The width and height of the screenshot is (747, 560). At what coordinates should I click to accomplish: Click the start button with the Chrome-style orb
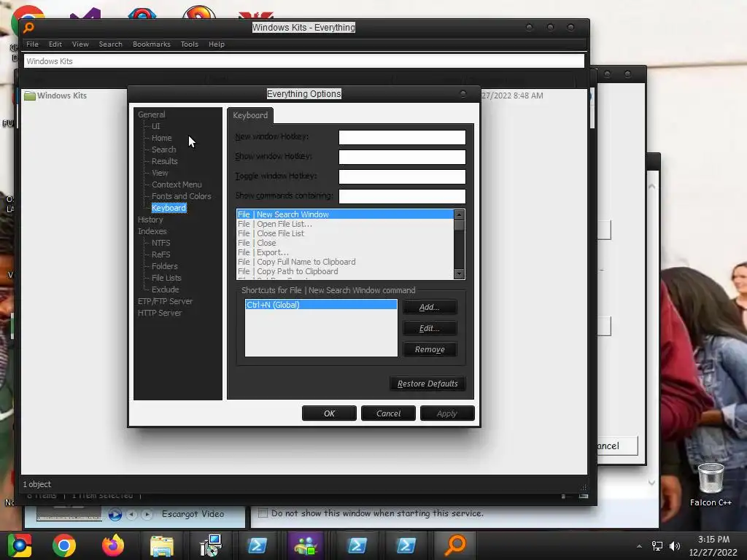click(20, 545)
